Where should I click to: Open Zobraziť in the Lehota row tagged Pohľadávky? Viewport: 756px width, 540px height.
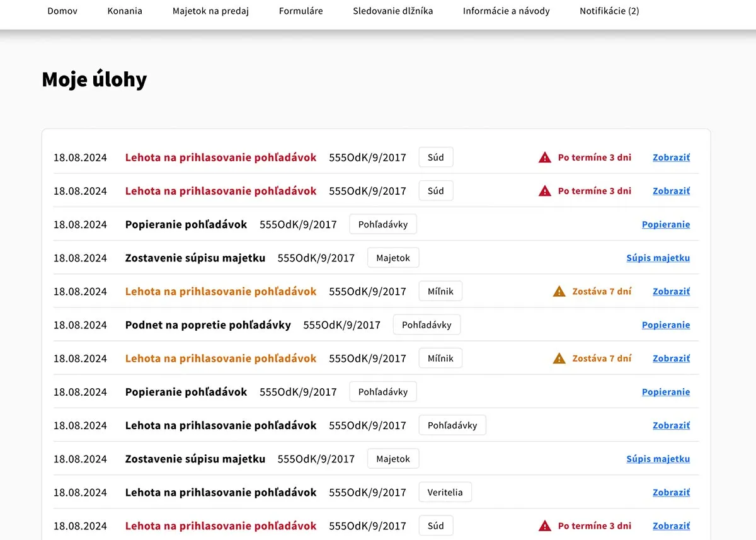coord(672,425)
